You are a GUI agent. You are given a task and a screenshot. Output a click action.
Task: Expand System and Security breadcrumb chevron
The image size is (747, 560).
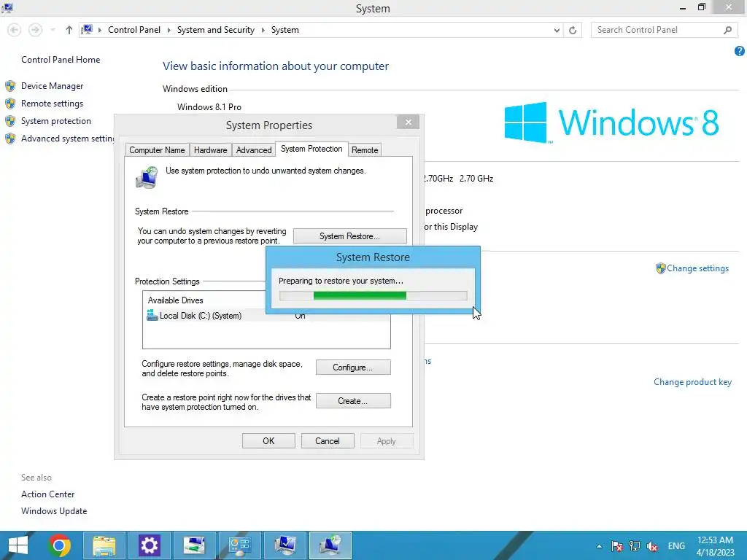(x=263, y=30)
